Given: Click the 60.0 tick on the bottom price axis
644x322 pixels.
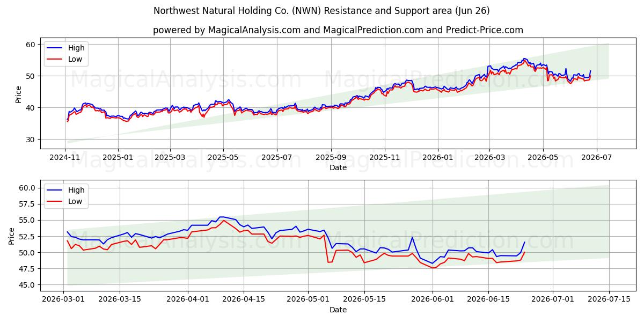Looking at the screenshot, I should click(x=28, y=188).
